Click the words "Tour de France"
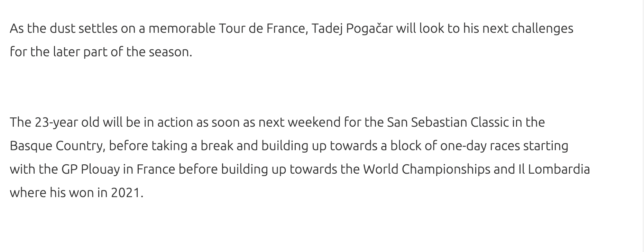644x252 pixels. click(263, 29)
